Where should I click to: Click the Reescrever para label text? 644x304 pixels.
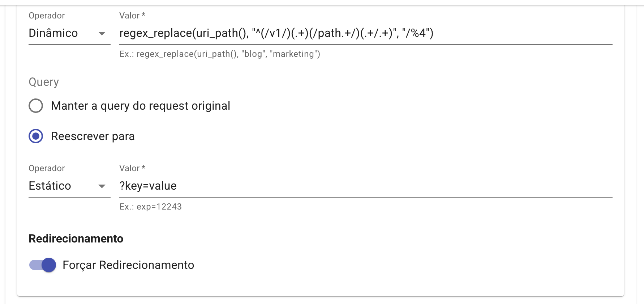point(93,136)
